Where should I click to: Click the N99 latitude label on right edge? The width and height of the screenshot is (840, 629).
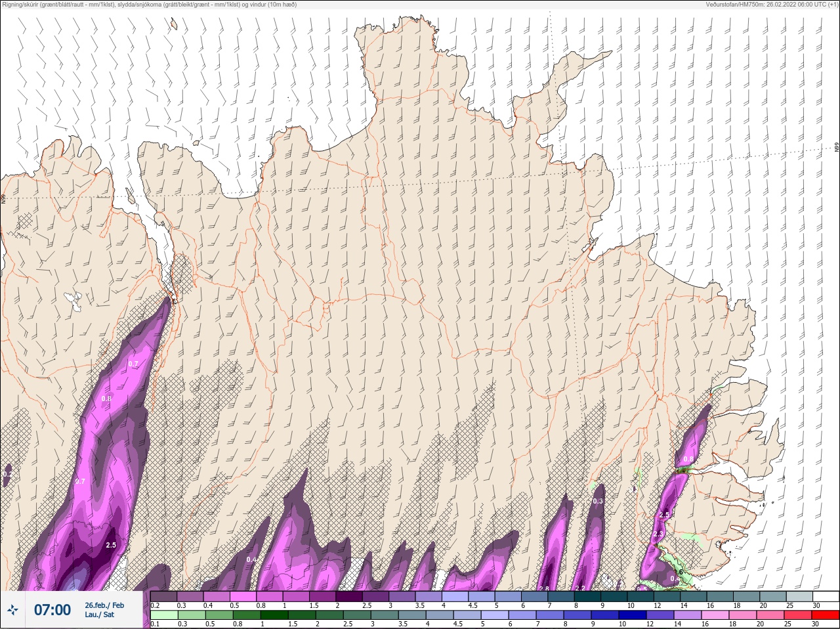pos(837,148)
